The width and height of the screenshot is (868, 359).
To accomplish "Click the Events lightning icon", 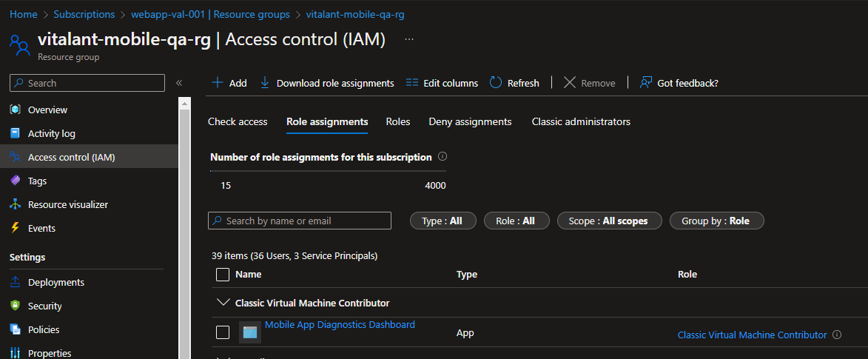I will 16,228.
